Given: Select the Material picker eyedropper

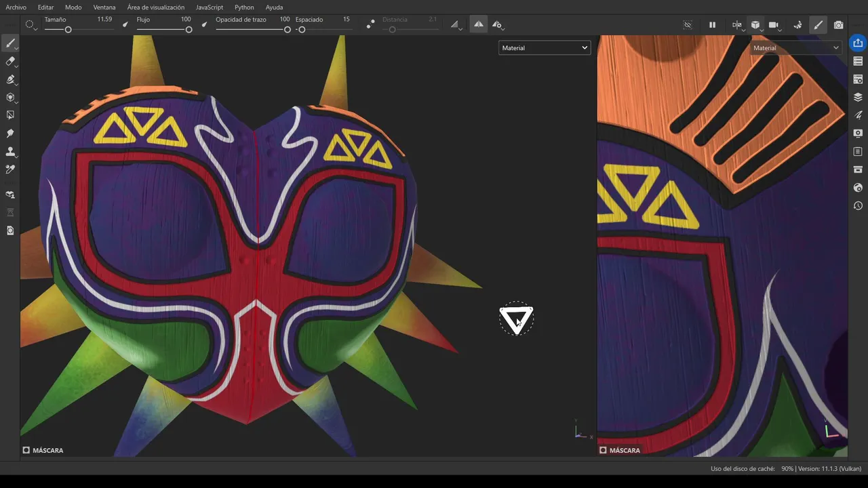Looking at the screenshot, I should click(10, 169).
